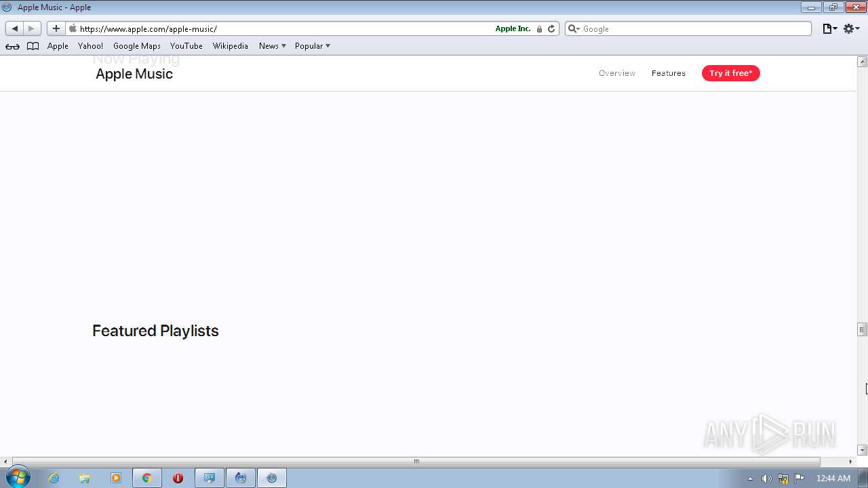Screen dimensions: 868x488
Task: Click the vertical scrollbar down arrow
Action: (x=863, y=450)
